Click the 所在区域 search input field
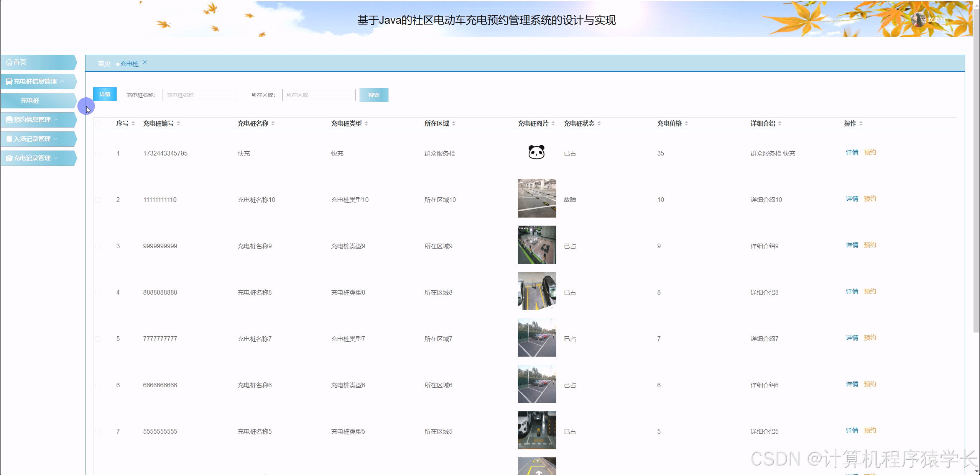 pos(318,95)
